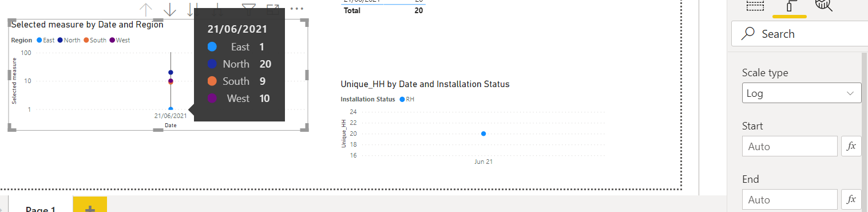This screenshot has width=868, height=212.
Task: Click the 100 y-axis tick label
Action: point(25,53)
